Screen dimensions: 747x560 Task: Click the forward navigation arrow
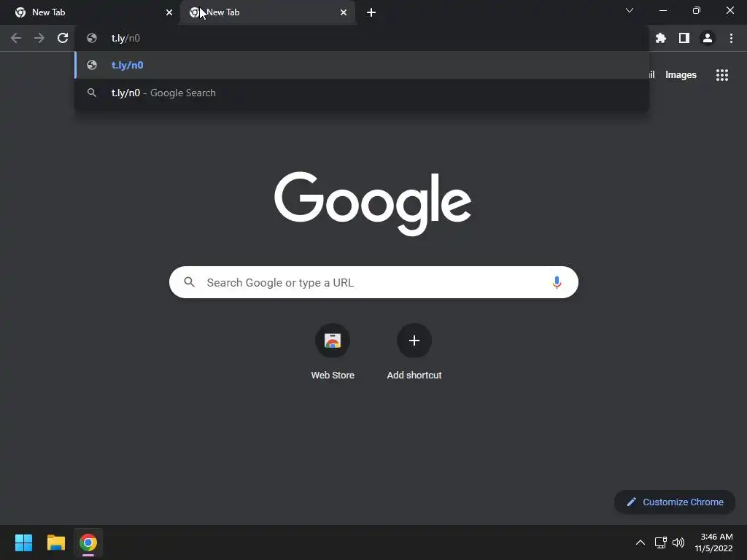[39, 38]
